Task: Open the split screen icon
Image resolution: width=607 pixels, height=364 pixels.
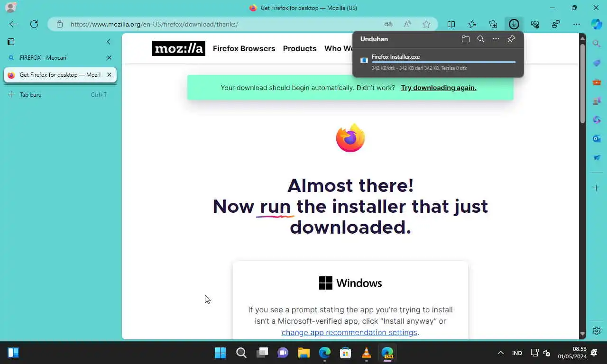Action: (451, 24)
